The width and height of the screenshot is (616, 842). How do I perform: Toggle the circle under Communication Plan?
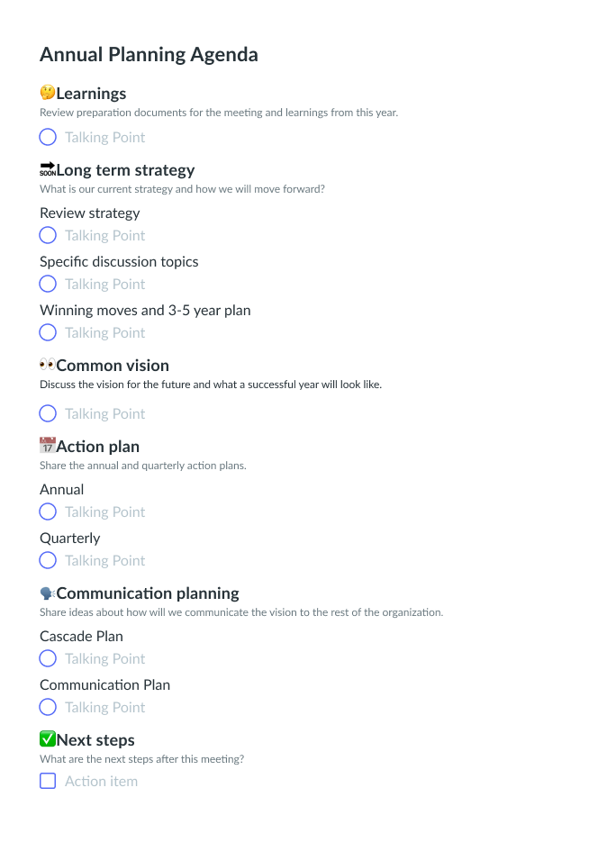coord(48,707)
